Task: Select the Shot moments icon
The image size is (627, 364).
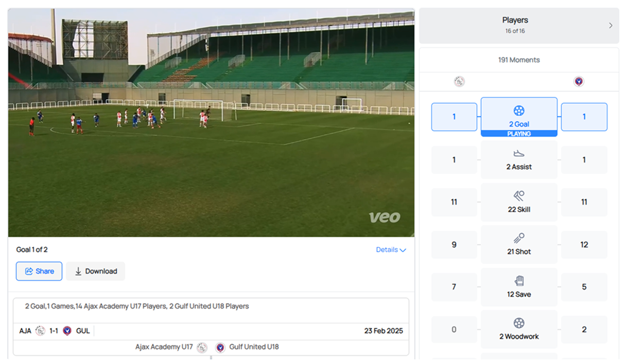Action: tap(519, 239)
